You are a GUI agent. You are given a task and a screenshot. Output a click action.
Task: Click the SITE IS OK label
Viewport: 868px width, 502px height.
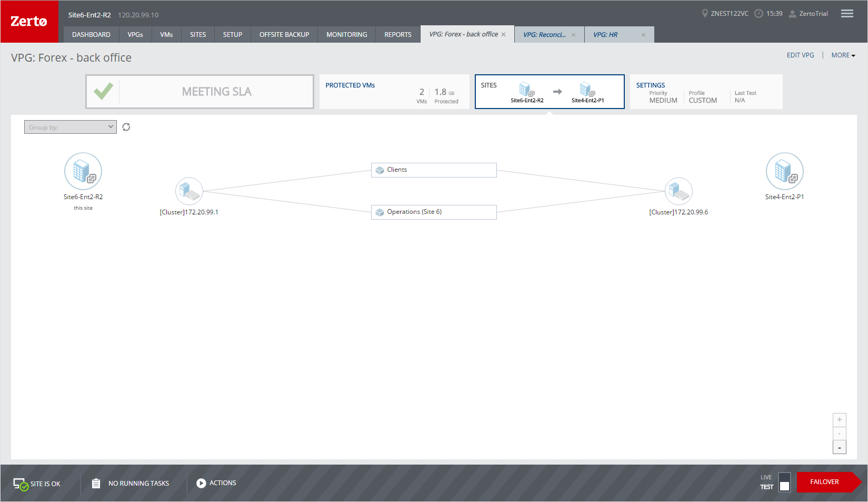pos(45,484)
